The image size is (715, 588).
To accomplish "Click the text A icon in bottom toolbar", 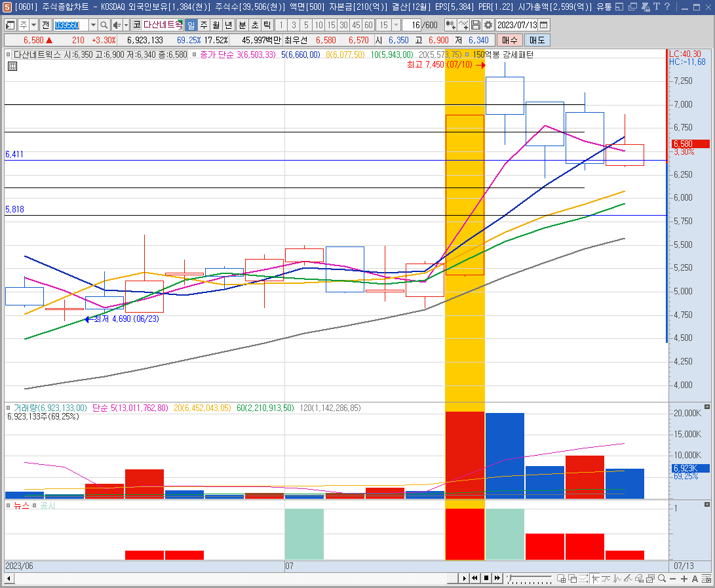I will click(695, 579).
